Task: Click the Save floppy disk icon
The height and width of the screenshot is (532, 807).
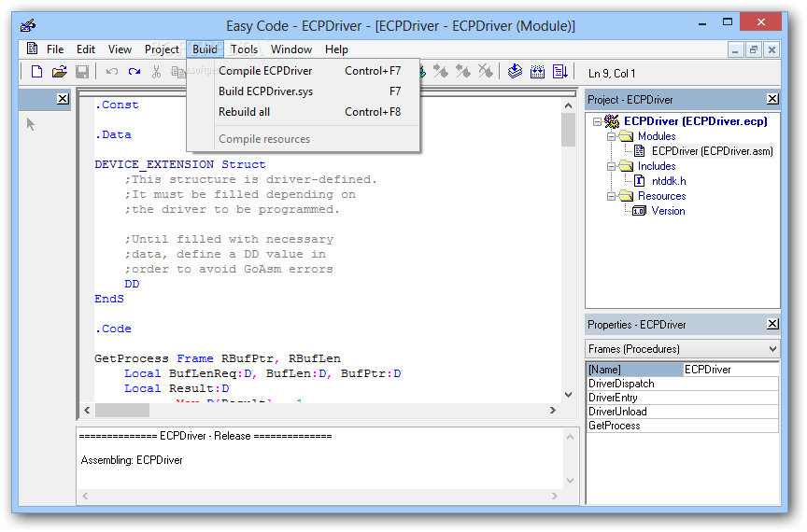Action: click(x=82, y=72)
